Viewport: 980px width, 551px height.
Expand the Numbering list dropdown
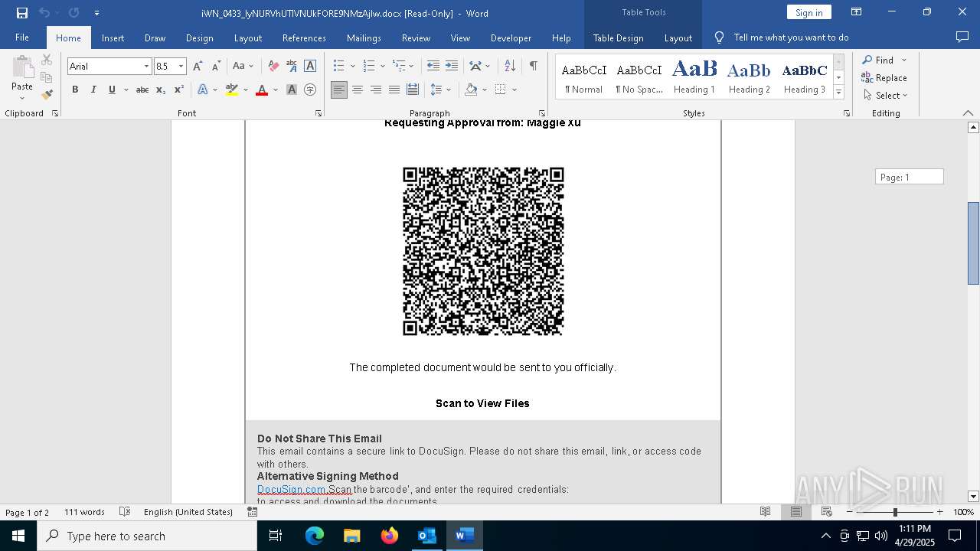click(x=382, y=67)
